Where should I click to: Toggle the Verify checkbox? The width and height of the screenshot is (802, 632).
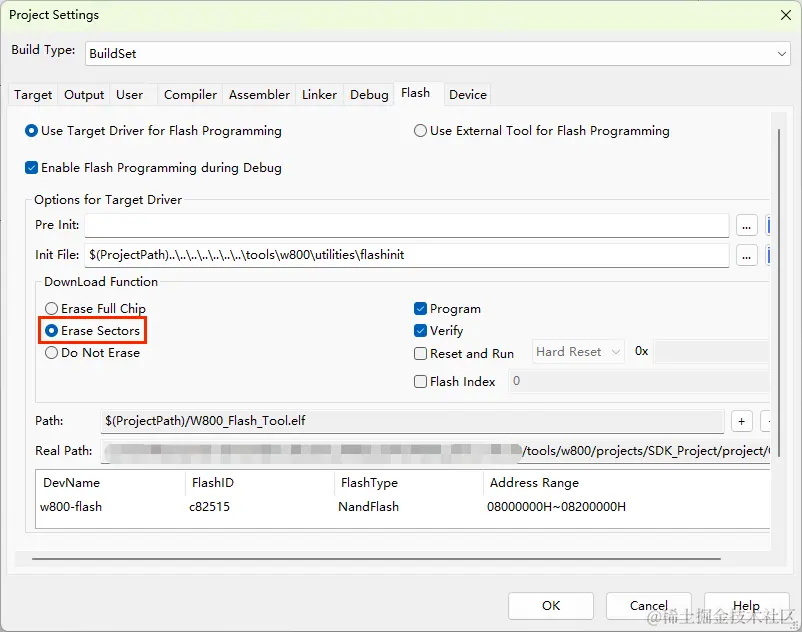tap(439, 331)
